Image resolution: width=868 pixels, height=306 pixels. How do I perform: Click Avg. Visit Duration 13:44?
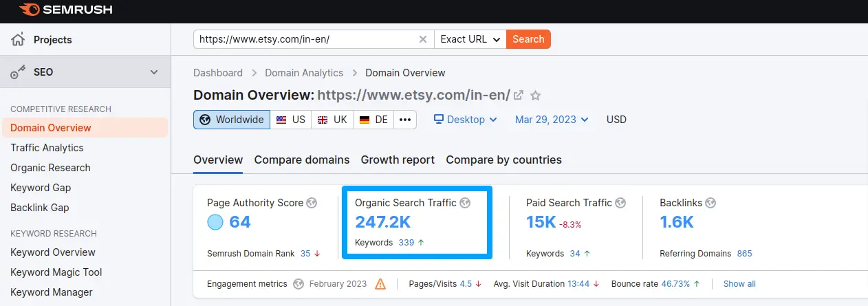(578, 284)
